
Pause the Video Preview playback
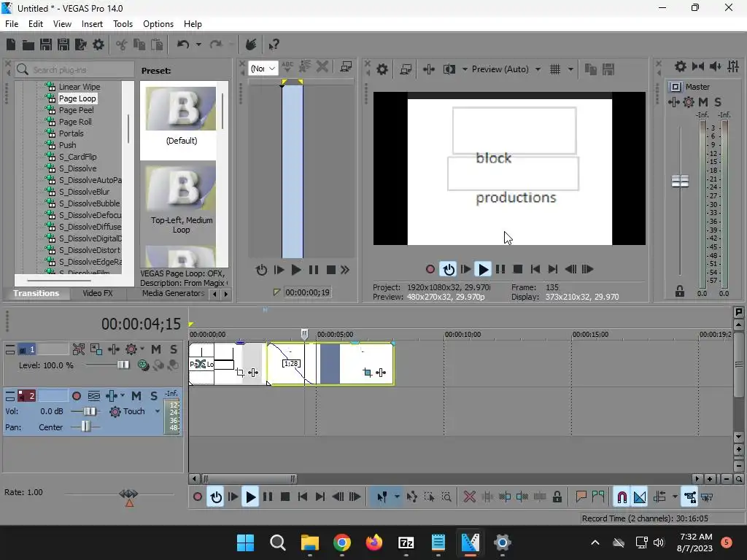[x=500, y=270]
